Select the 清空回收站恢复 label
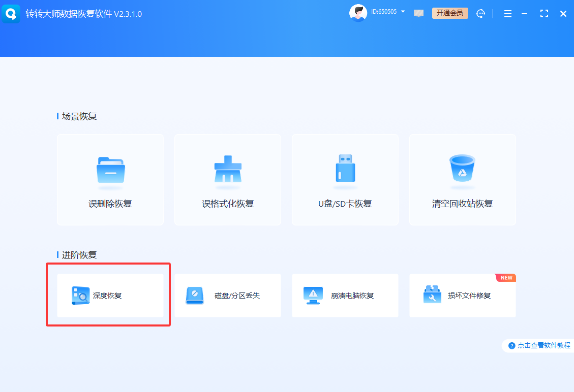 click(462, 204)
